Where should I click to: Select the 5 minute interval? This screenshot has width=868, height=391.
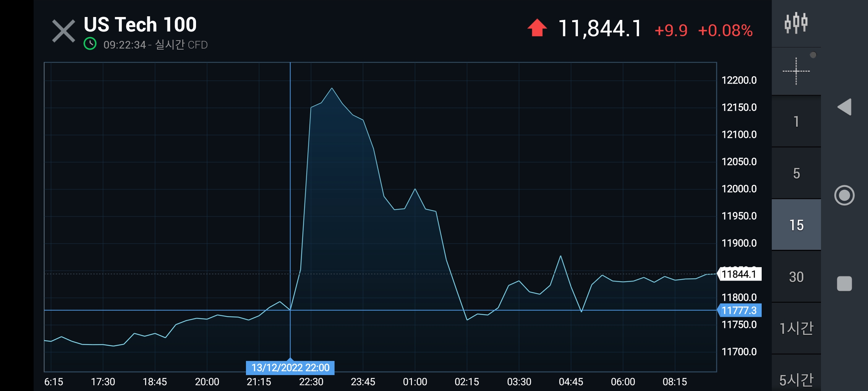point(796,173)
